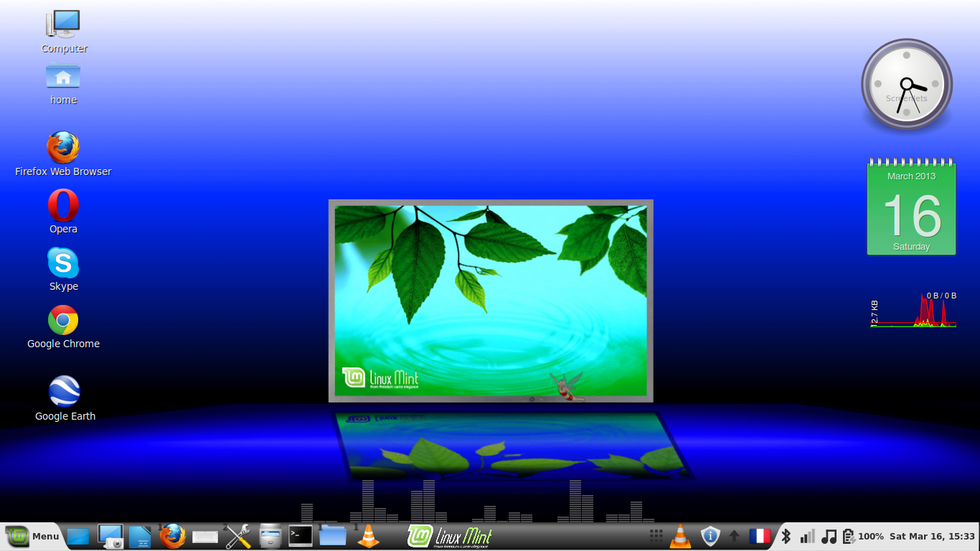The width and height of the screenshot is (980, 551).
Task: Click the March 2013 calendar widget
Action: pyautogui.click(x=911, y=207)
